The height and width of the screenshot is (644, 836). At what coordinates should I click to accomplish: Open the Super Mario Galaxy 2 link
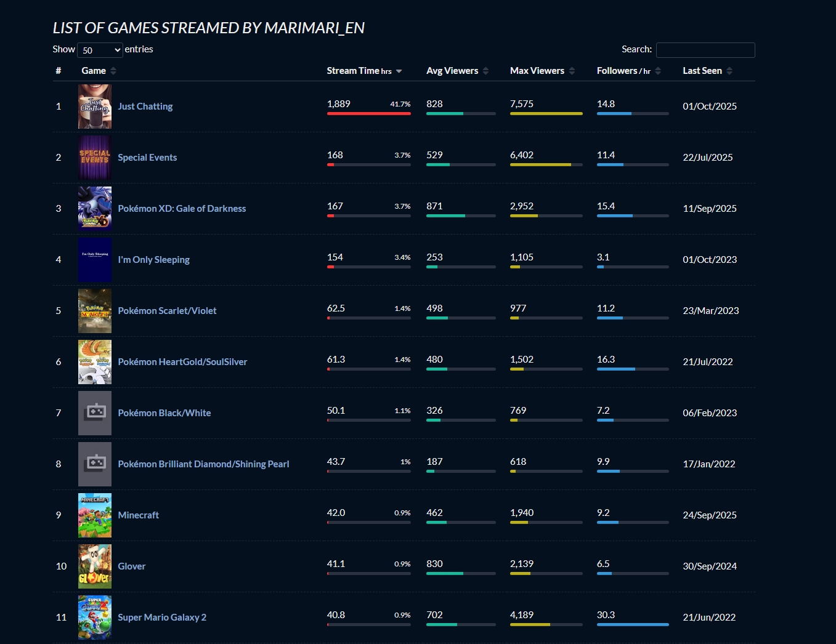[x=162, y=618]
